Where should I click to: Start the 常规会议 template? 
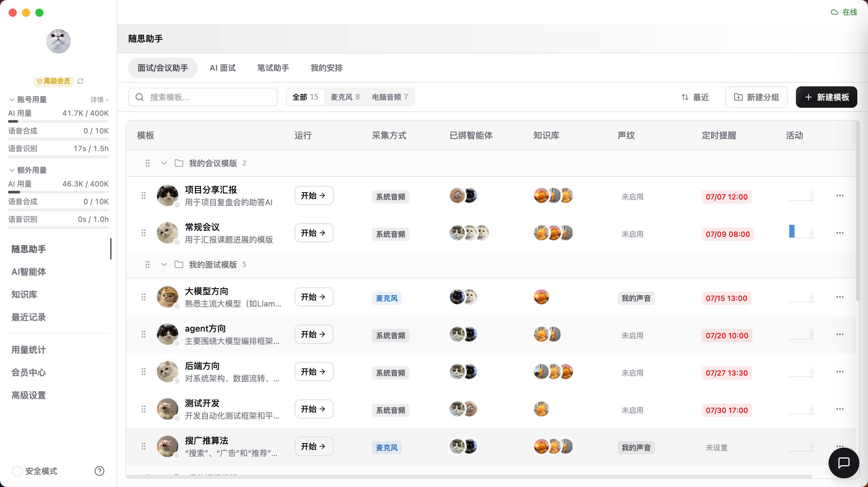click(314, 233)
